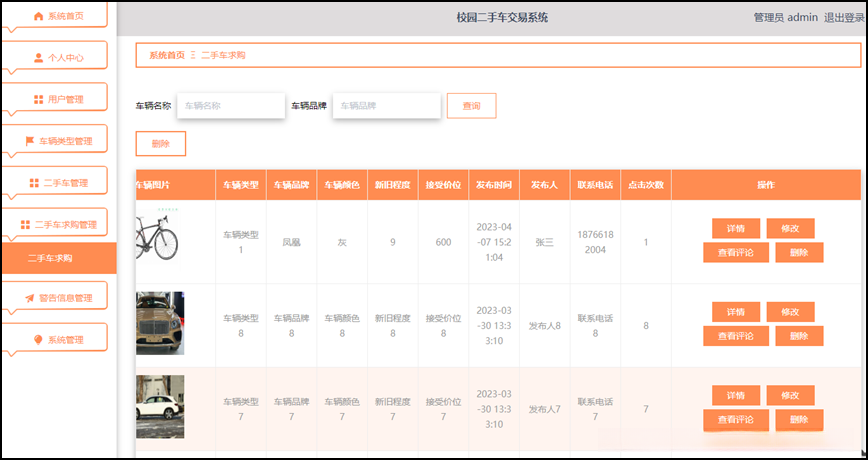Click the 二手车求购 breadcrumb item
Viewport: 868px width, 460px height.
[223, 55]
